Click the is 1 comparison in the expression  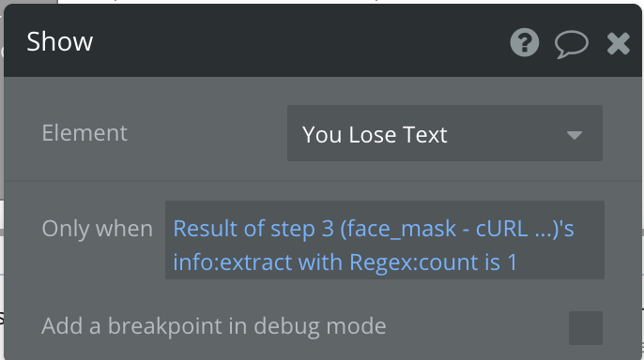tap(500, 262)
